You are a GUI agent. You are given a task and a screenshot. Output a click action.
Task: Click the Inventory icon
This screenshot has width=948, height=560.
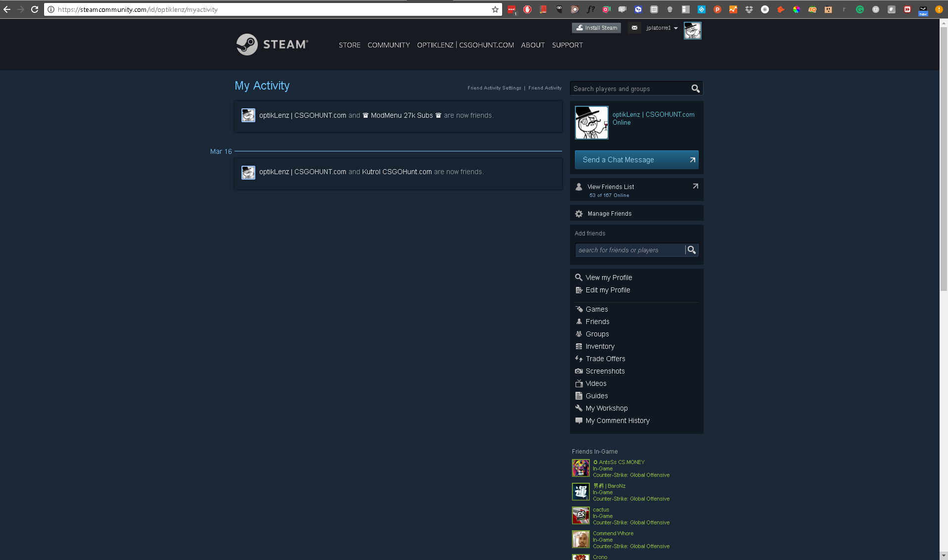click(579, 346)
